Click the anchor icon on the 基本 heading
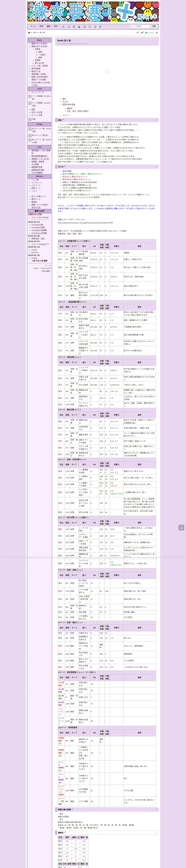186x868 pixels. 156,120
